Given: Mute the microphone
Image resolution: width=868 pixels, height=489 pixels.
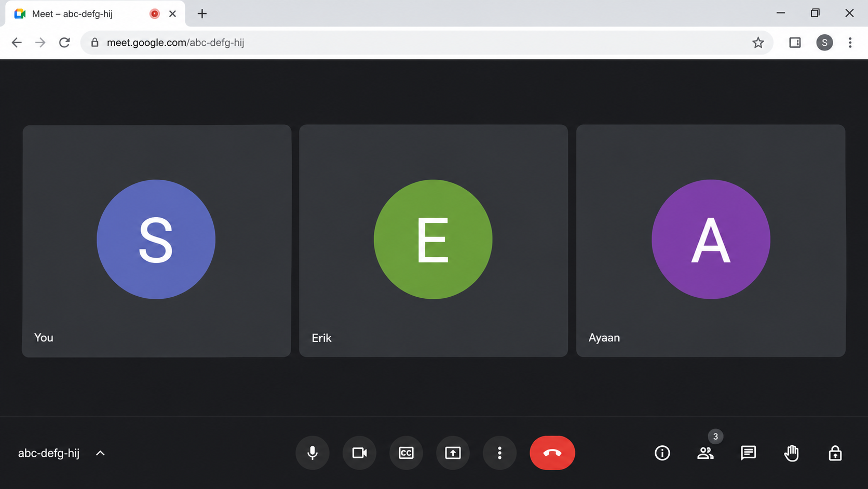Looking at the screenshot, I should 313,453.
